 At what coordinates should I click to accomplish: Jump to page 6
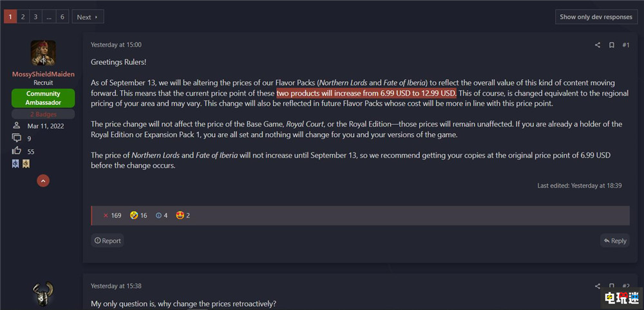point(62,17)
